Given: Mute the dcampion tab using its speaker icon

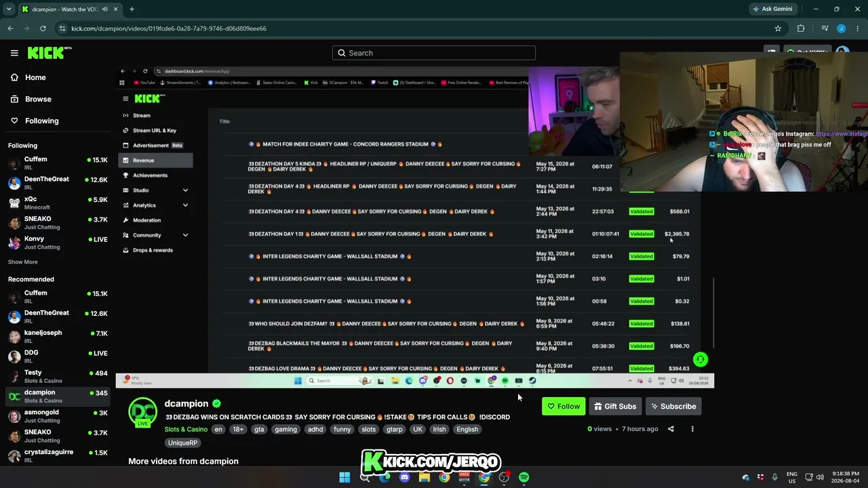Looking at the screenshot, I should 104,9.
